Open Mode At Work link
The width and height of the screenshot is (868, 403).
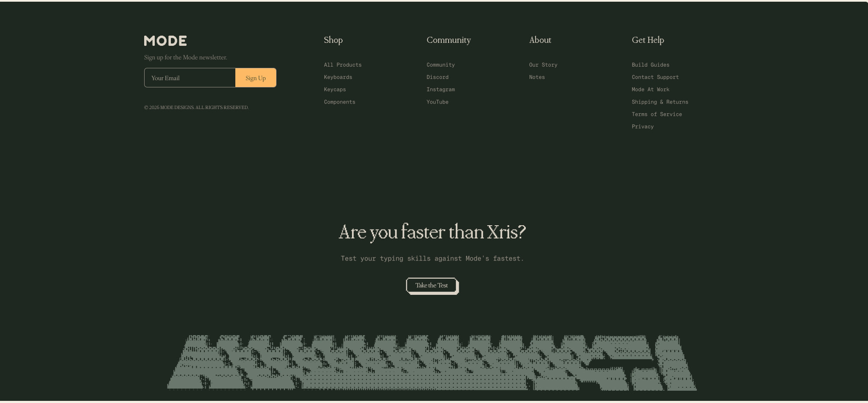[x=650, y=90]
